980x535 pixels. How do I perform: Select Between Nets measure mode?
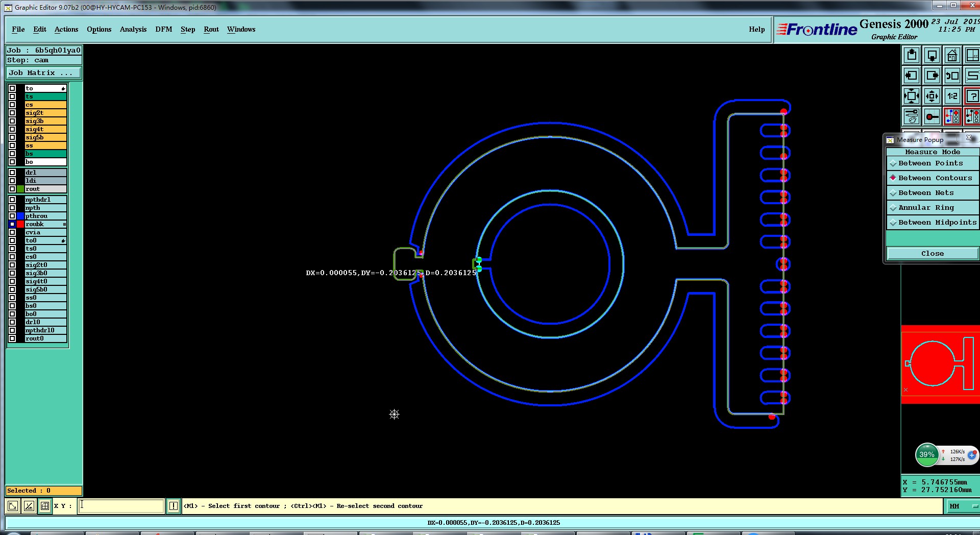tap(933, 193)
